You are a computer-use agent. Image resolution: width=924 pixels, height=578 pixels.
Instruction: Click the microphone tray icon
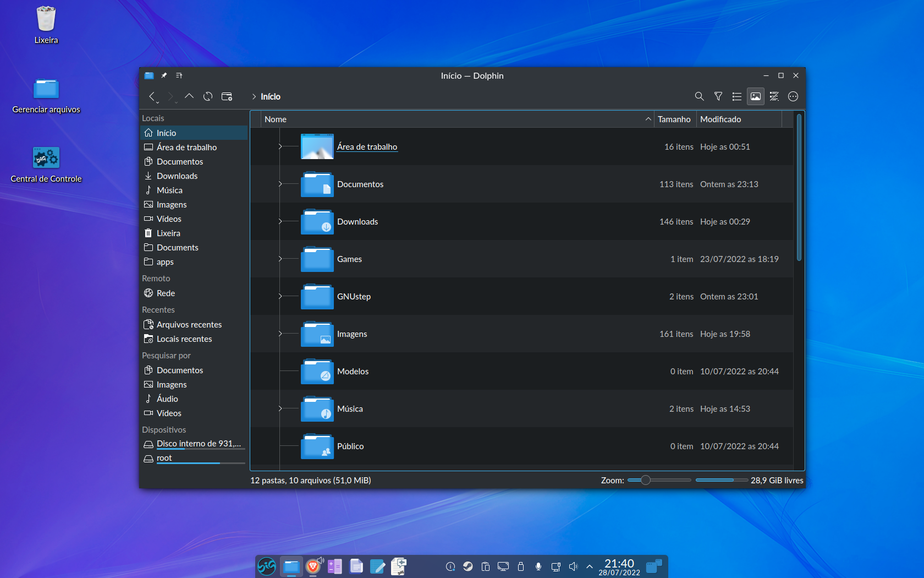[538, 566]
